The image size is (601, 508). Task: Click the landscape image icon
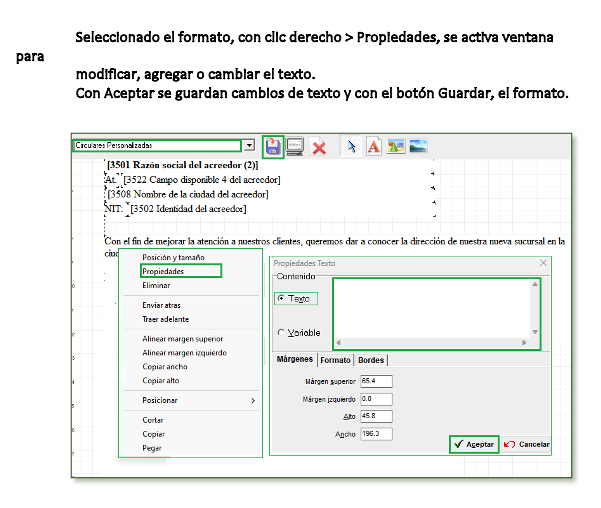click(x=418, y=146)
